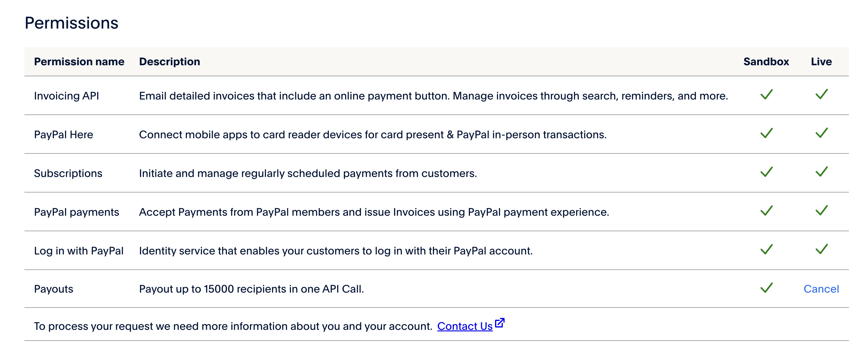Click the Sandbox checkmark for PayPal Here
Screen dimensions: 868x354
[x=766, y=133]
